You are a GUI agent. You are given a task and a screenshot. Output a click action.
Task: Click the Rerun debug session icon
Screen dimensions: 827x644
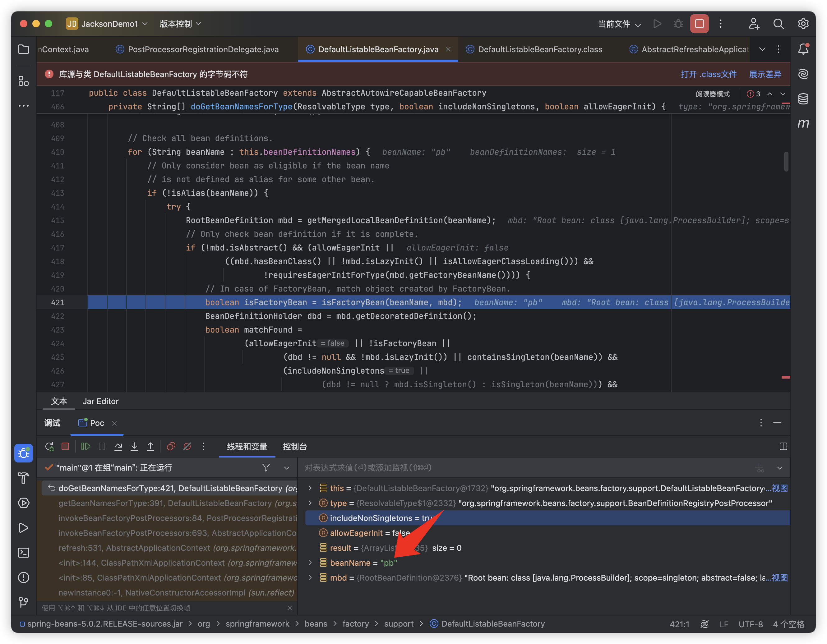coord(50,446)
